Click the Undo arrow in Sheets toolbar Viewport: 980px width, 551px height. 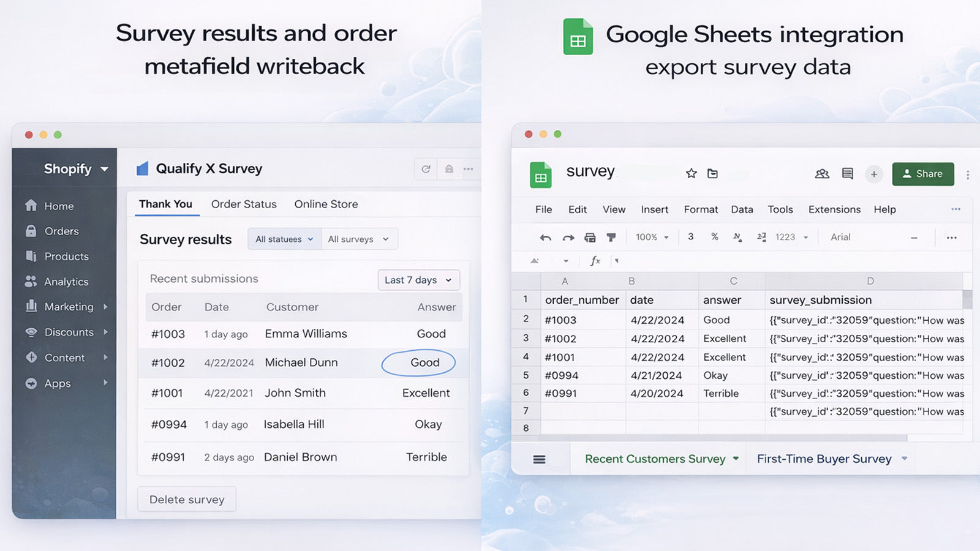pos(545,238)
